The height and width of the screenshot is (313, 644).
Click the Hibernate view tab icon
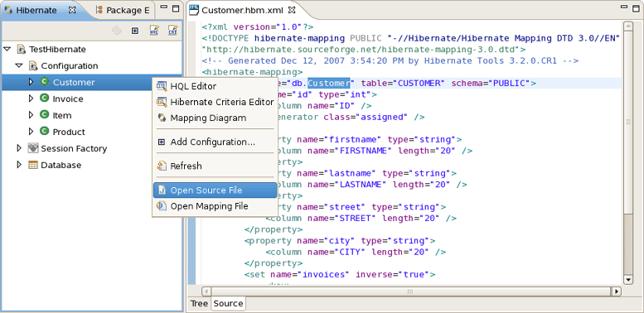(x=8, y=10)
